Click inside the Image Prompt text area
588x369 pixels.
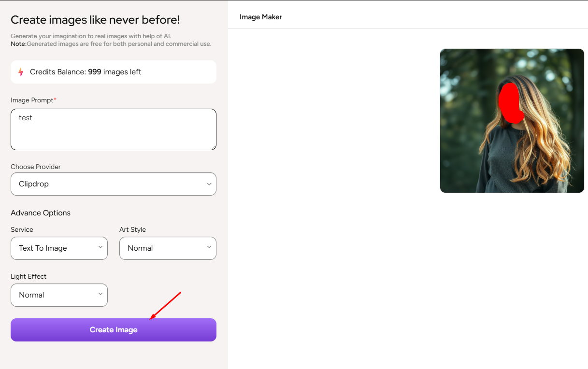(x=114, y=129)
